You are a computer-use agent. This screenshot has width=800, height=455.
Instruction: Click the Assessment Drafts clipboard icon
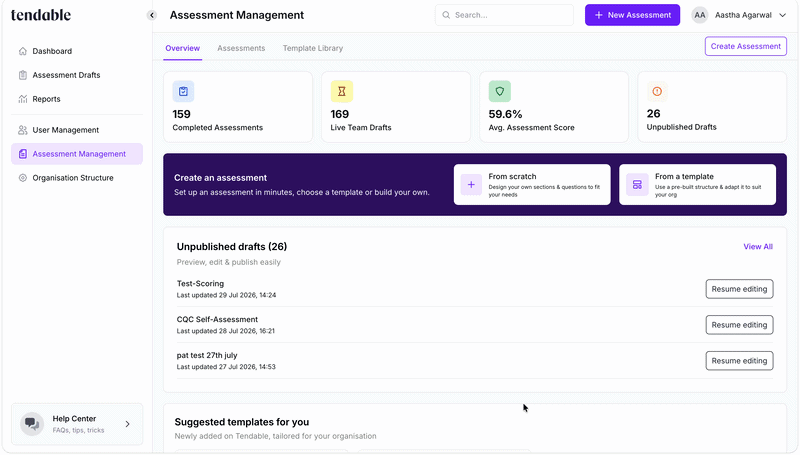[x=22, y=75]
